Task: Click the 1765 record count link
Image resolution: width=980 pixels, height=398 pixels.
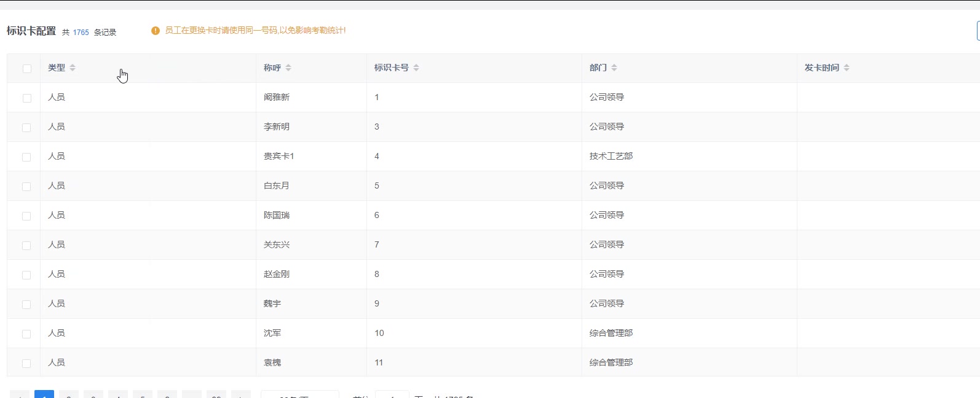Action: tap(81, 33)
